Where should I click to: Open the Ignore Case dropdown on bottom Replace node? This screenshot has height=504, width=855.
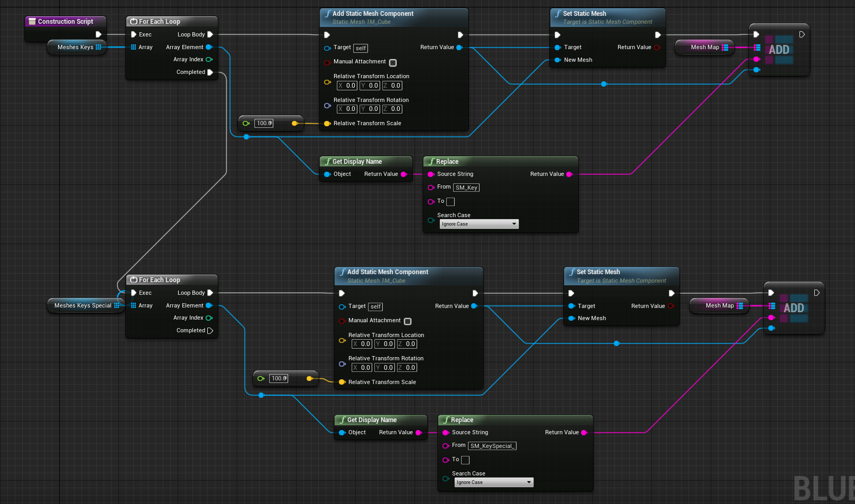(493, 482)
